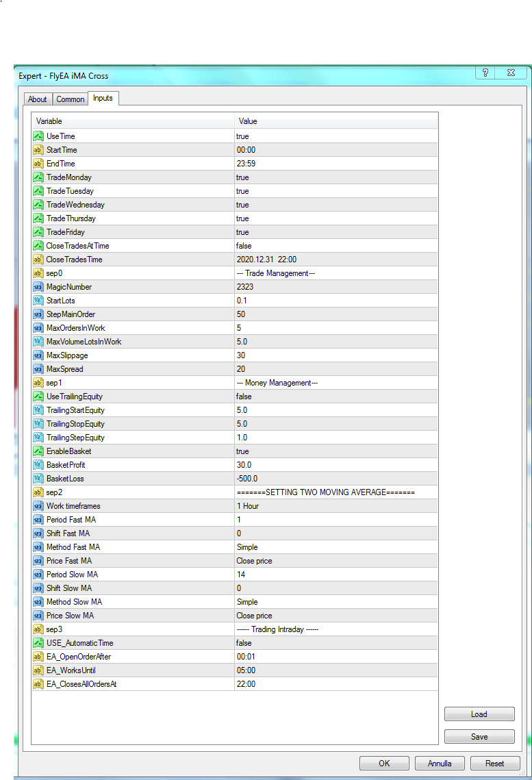This screenshot has height=780, width=532.
Task: Select the sep2 SETTING TWO MOVING AVERAGE value
Action: pos(326,492)
